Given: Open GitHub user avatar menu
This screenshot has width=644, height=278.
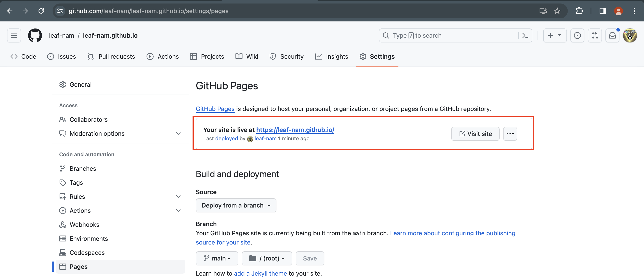Looking at the screenshot, I should [630, 35].
